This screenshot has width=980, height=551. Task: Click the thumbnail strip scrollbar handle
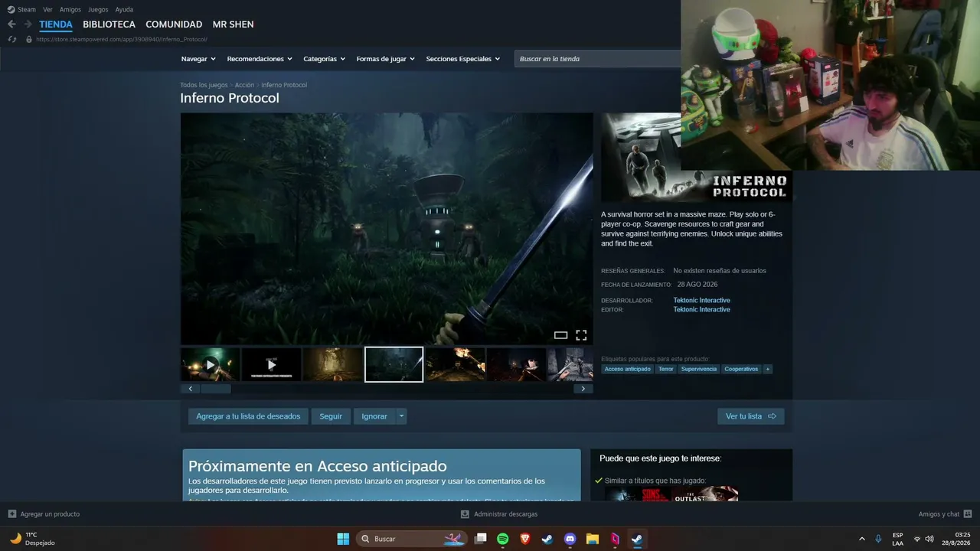click(x=215, y=389)
